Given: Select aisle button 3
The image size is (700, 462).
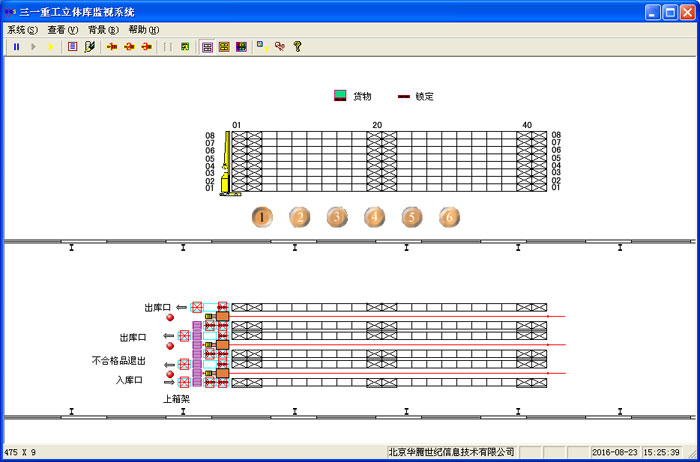Looking at the screenshot, I should tap(337, 217).
